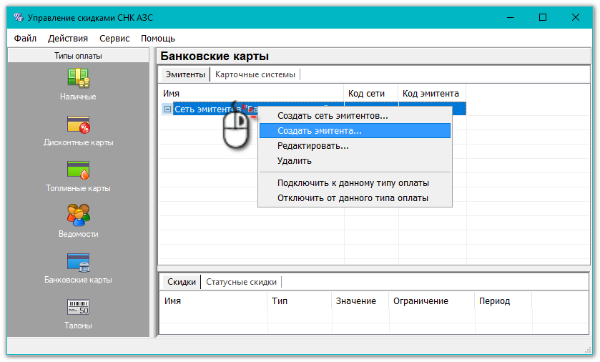
Task: Select the Наличные payment type icon
Action: [x=78, y=78]
